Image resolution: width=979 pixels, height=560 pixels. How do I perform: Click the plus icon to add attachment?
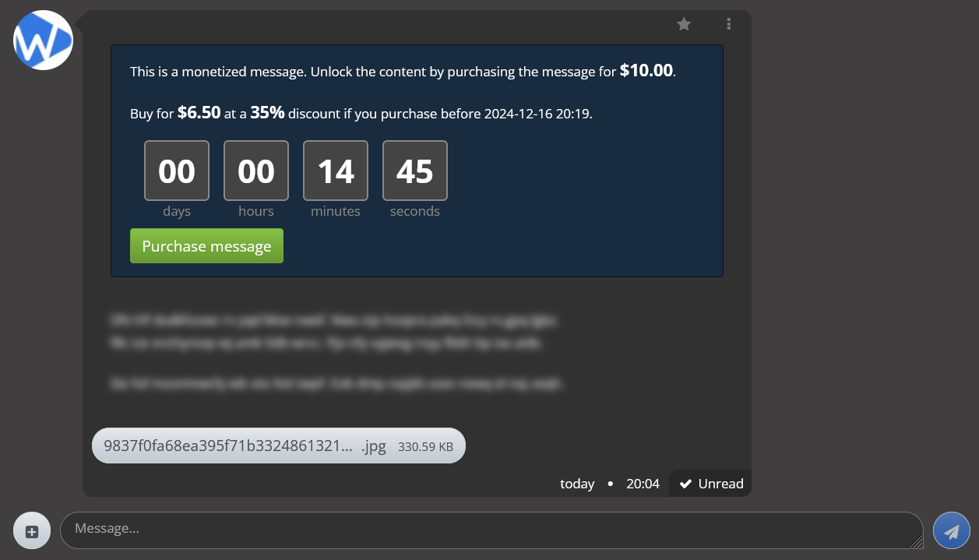click(x=32, y=531)
